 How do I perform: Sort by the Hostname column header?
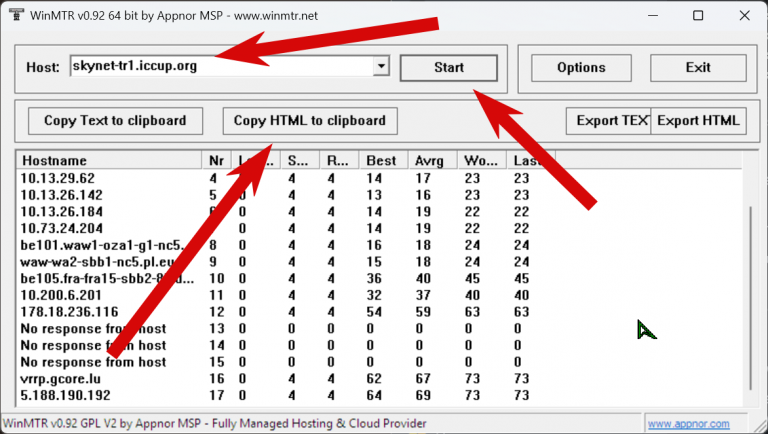pos(109,161)
